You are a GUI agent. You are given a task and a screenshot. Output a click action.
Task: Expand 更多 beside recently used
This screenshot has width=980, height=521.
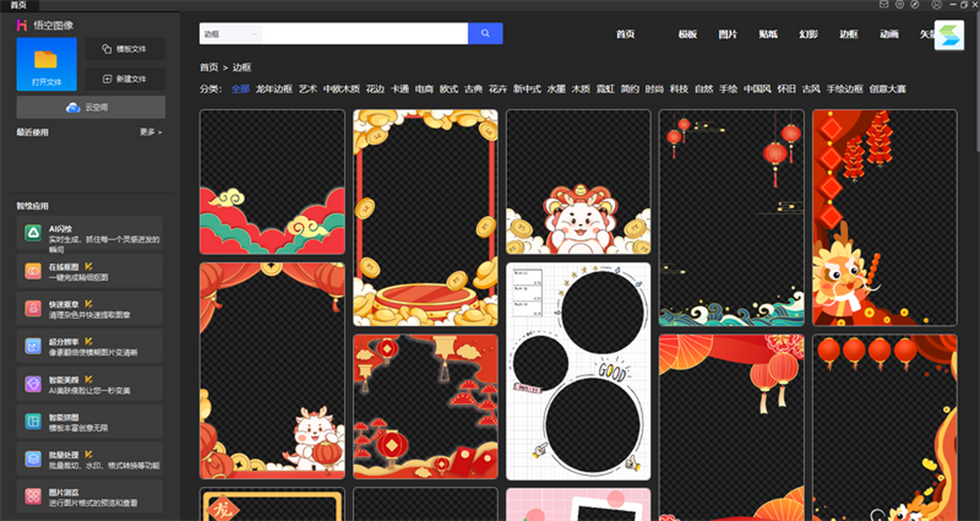pos(150,131)
